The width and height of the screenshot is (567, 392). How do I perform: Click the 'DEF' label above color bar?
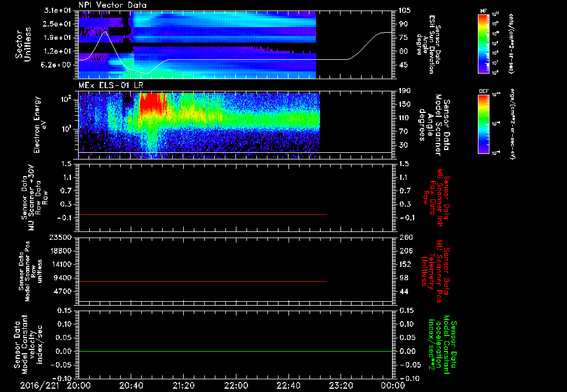click(x=484, y=91)
